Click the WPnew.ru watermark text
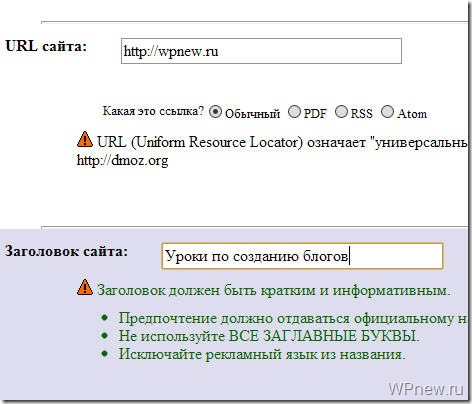The image size is (472, 404). coord(426,389)
